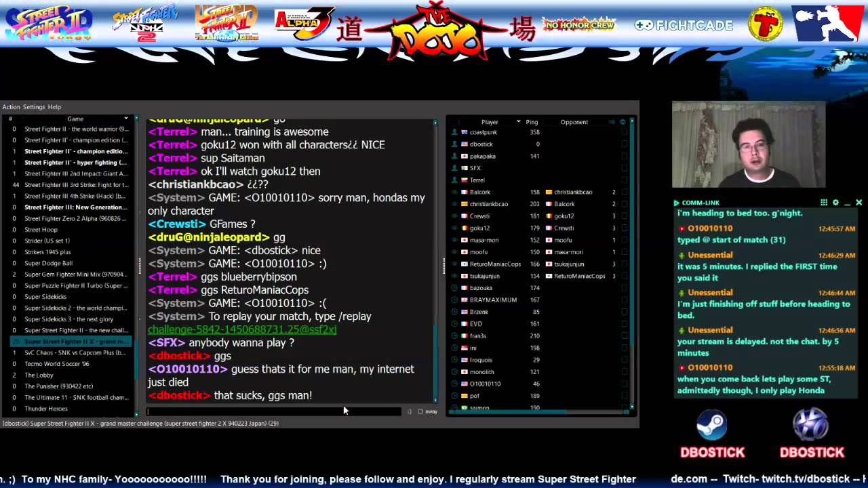Click the chat window vertical scrollbar
This screenshot has height=488, width=868.
click(435, 261)
